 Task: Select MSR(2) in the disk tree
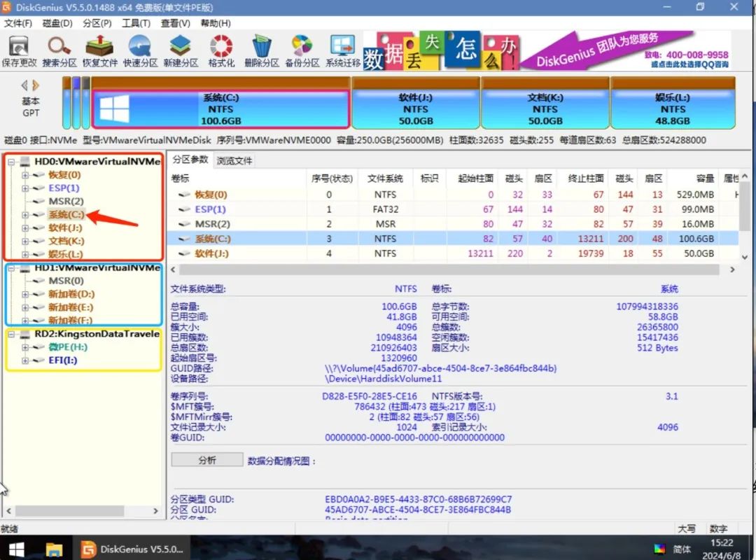click(x=66, y=201)
